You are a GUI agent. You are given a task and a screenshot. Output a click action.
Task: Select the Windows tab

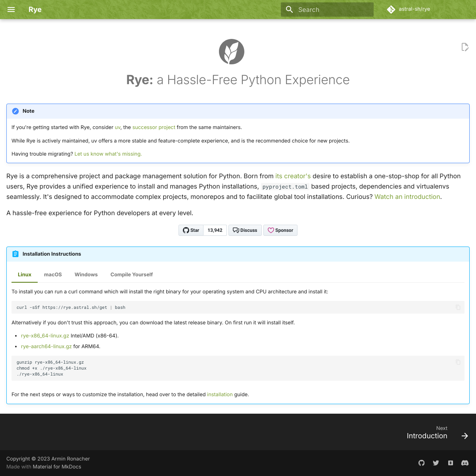point(86,275)
